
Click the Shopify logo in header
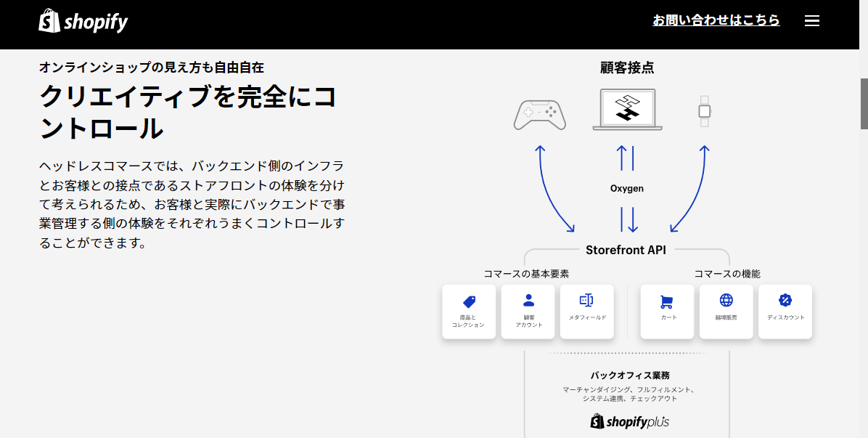click(x=83, y=20)
